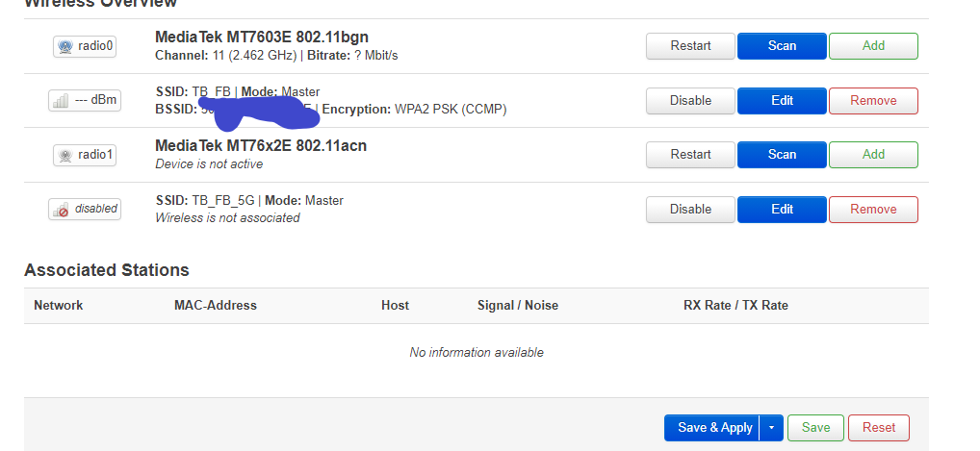Click the disabled signal status badge
This screenshot has height=451, width=980.
[x=85, y=210]
